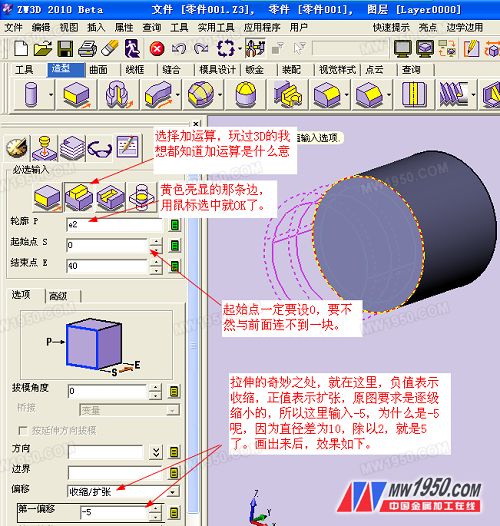
Task: Open the 插入 menu
Action: click(96, 27)
